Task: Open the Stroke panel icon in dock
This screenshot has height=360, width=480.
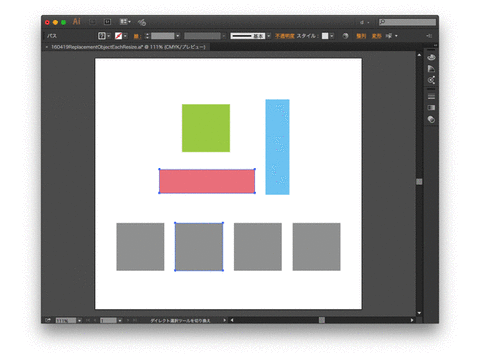Action: [431, 97]
